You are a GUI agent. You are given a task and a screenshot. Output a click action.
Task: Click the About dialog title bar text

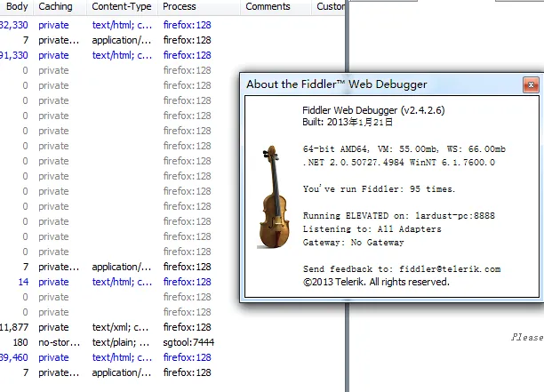point(337,84)
